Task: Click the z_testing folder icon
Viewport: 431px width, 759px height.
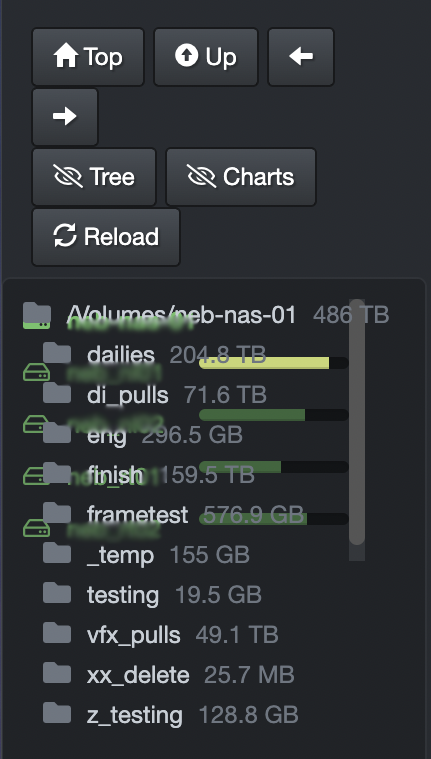Action: coord(57,713)
